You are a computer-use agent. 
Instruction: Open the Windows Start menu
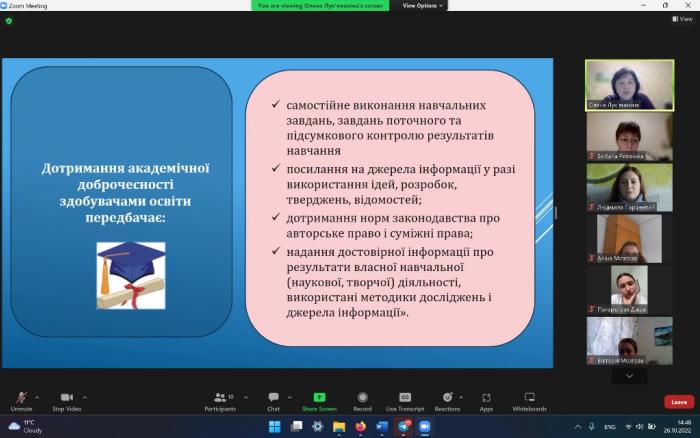coord(273,426)
